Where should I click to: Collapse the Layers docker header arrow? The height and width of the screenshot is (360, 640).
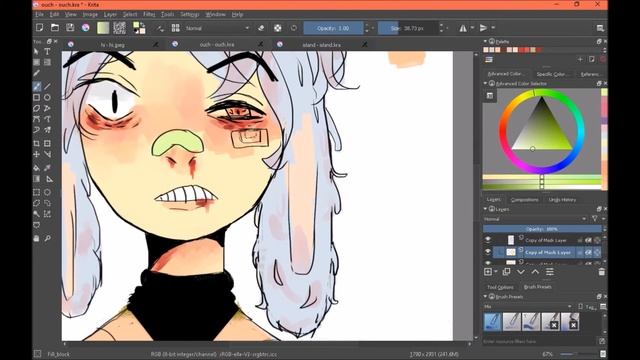coord(485,209)
